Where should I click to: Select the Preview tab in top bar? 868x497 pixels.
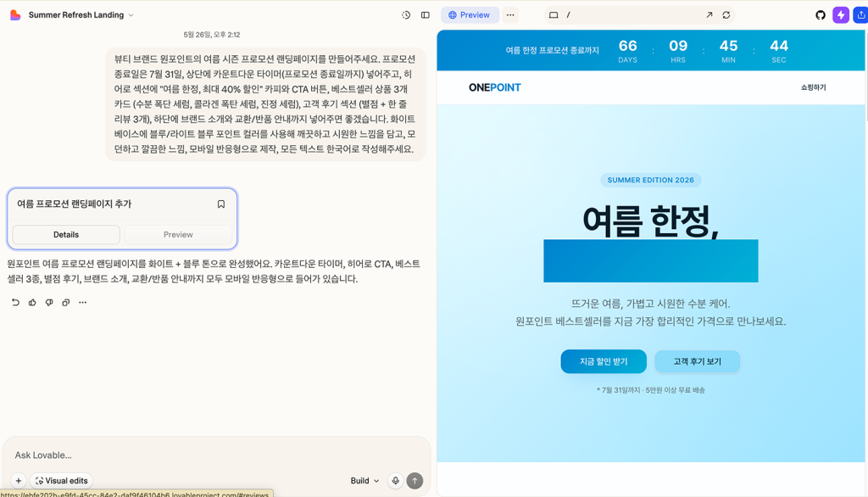pos(470,15)
